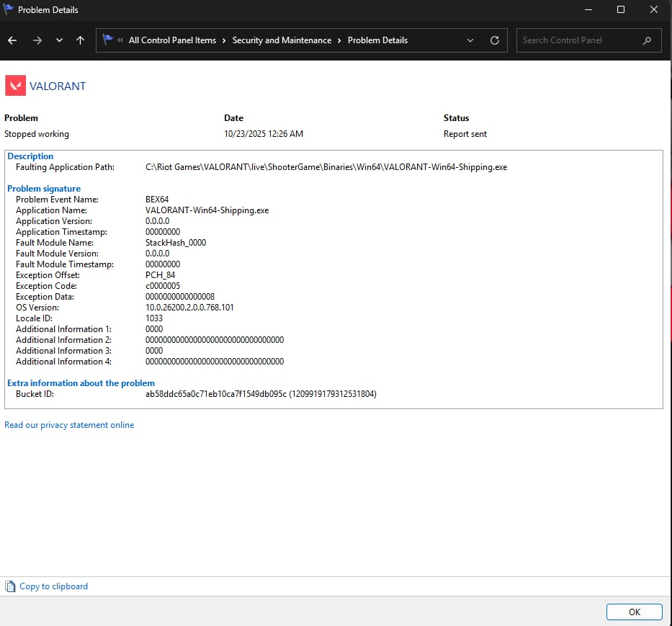
Task: Confirm with the OK button
Action: coord(635,612)
